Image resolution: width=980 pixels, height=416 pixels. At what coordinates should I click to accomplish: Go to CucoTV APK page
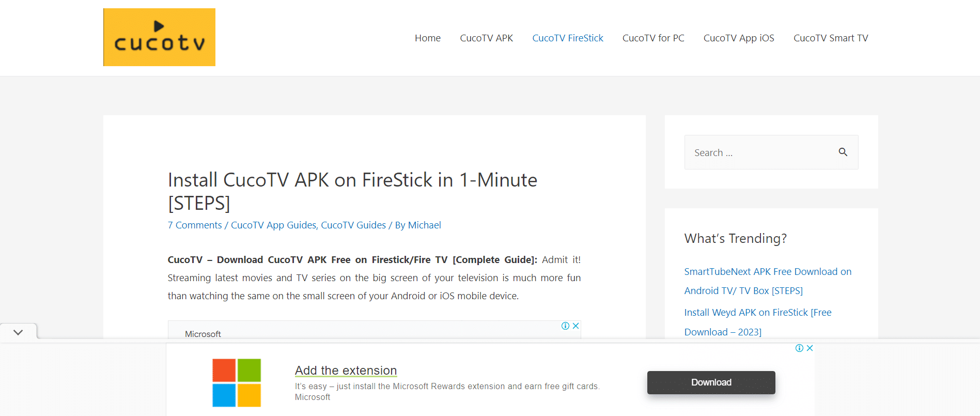click(487, 38)
